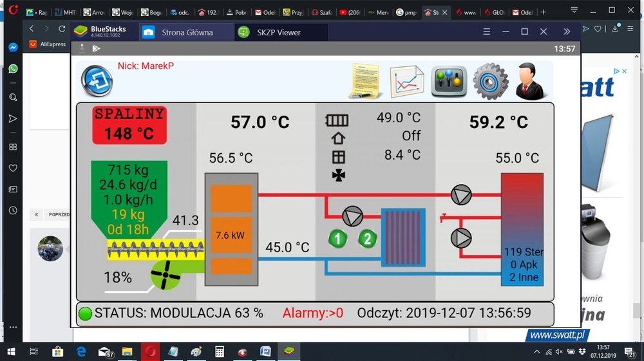Screen dimensions: 644x361
Task: Click the green status indicator light
Action: [86, 314]
